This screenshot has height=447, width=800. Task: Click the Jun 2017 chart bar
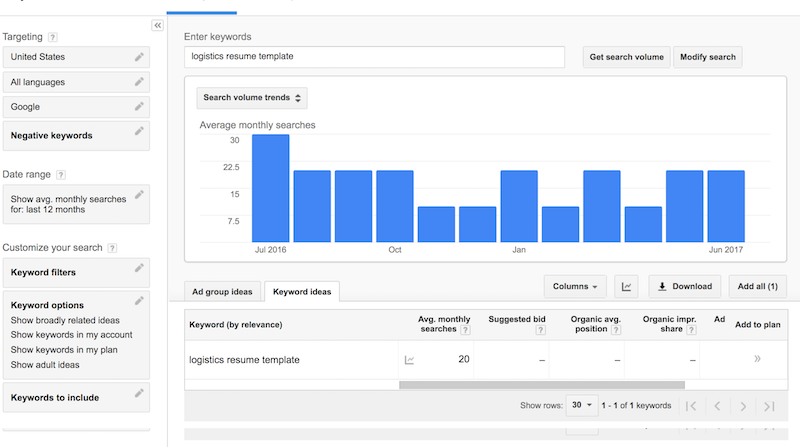pos(726,206)
